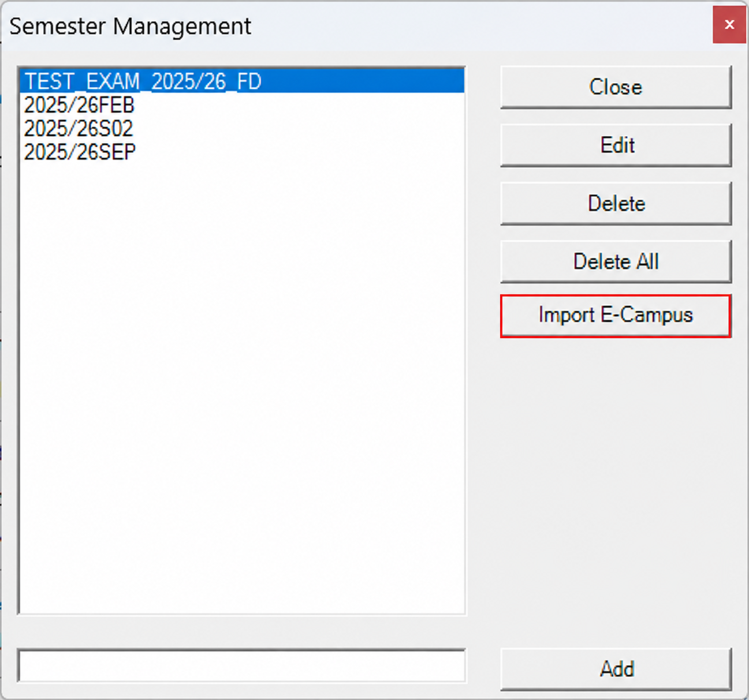Select the 2025/26FEB semester entry
The width and height of the screenshot is (749, 700).
(242, 105)
